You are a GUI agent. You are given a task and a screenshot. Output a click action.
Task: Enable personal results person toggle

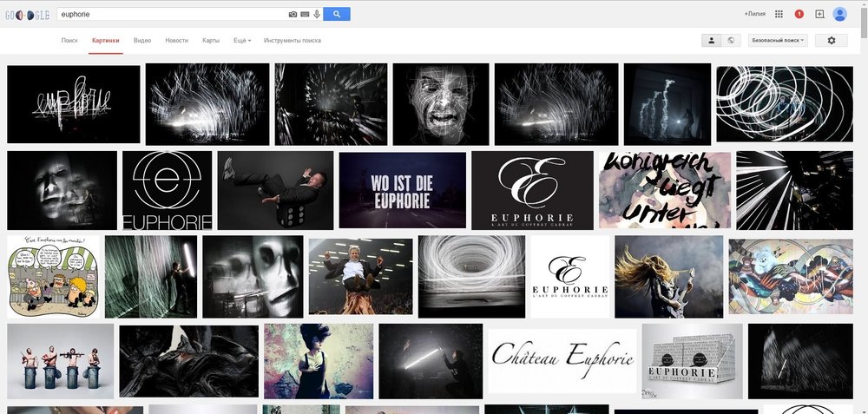[x=711, y=40]
